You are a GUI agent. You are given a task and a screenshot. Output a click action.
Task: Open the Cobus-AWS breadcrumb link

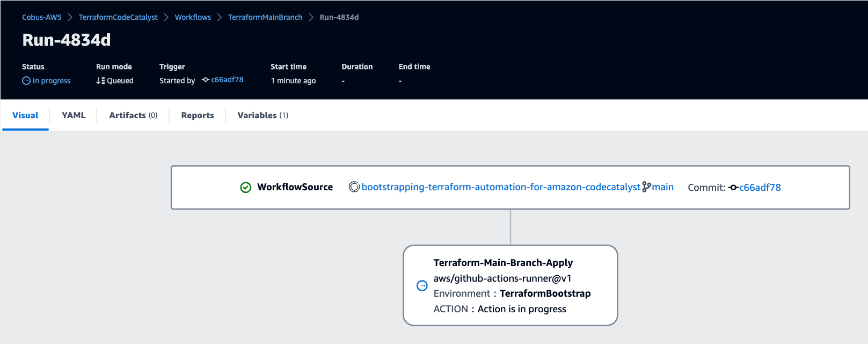click(x=42, y=17)
